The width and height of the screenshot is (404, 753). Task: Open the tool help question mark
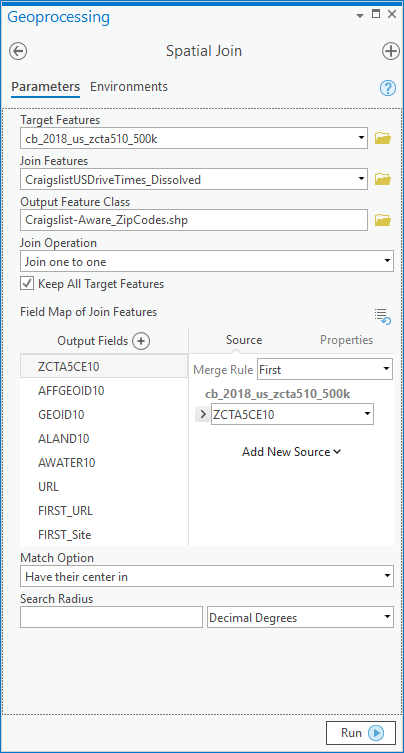[388, 88]
